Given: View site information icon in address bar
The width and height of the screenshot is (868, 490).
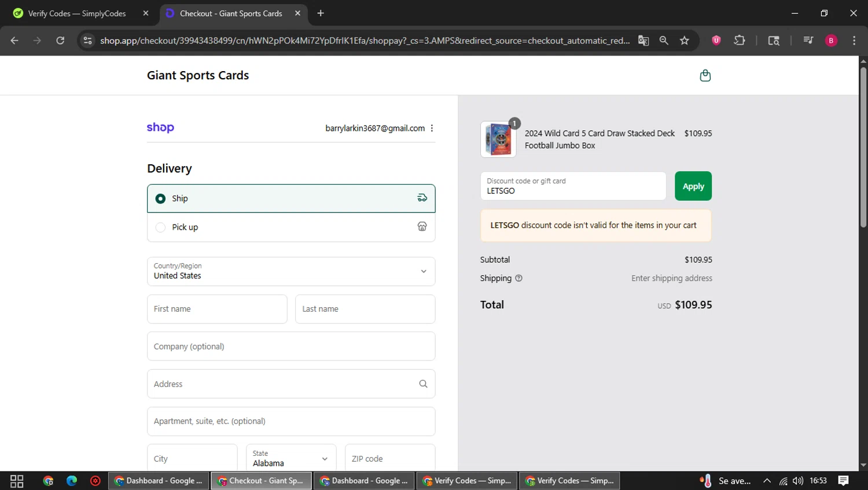Looking at the screenshot, I should pos(87,40).
